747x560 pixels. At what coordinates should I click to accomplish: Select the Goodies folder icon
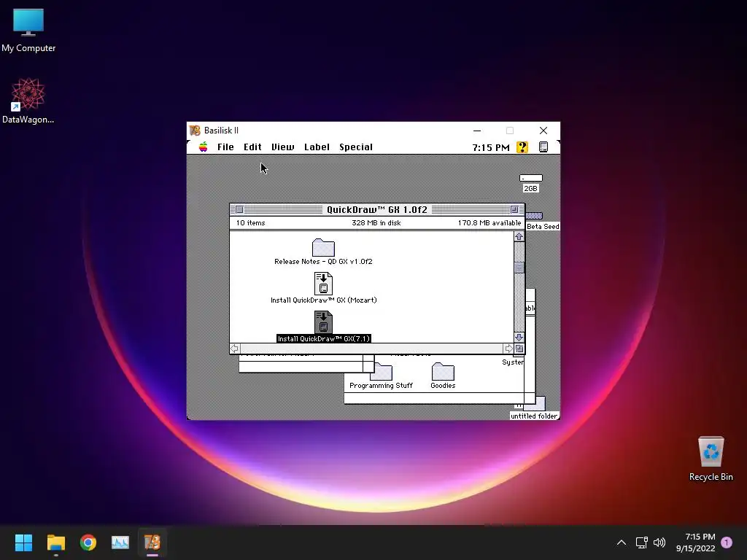pyautogui.click(x=443, y=372)
